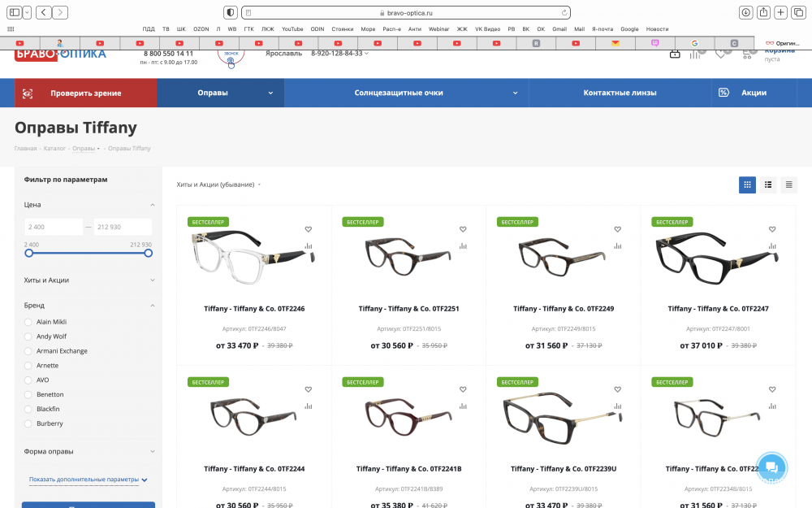
Task: Favorite the 0TF2249 frame with heart
Action: [618, 229]
